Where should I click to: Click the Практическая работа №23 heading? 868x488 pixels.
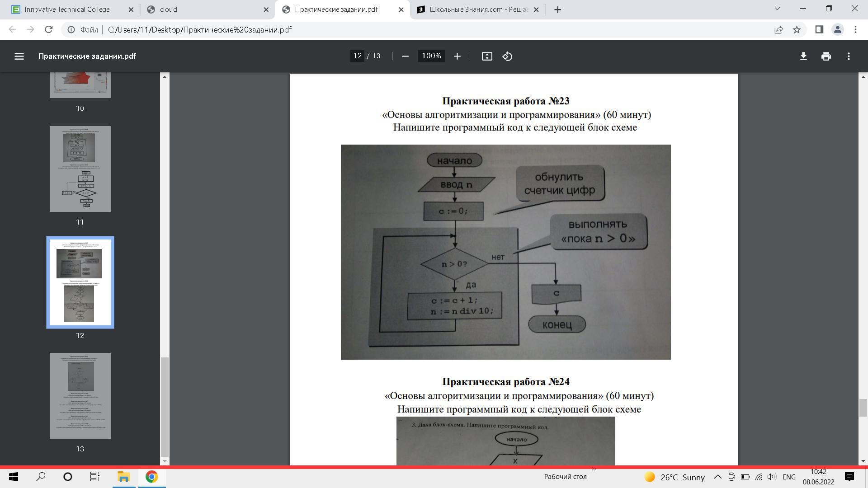(505, 101)
